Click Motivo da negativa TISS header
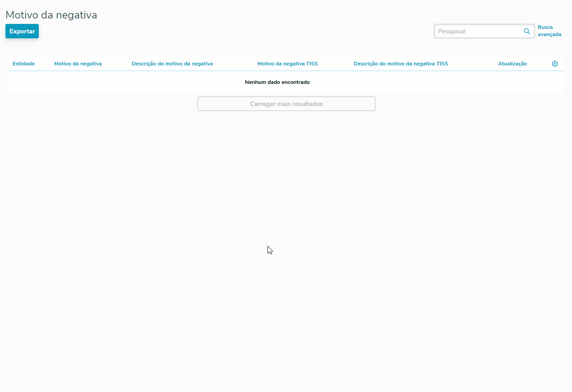Viewport: 572px width, 392px height. [x=288, y=64]
